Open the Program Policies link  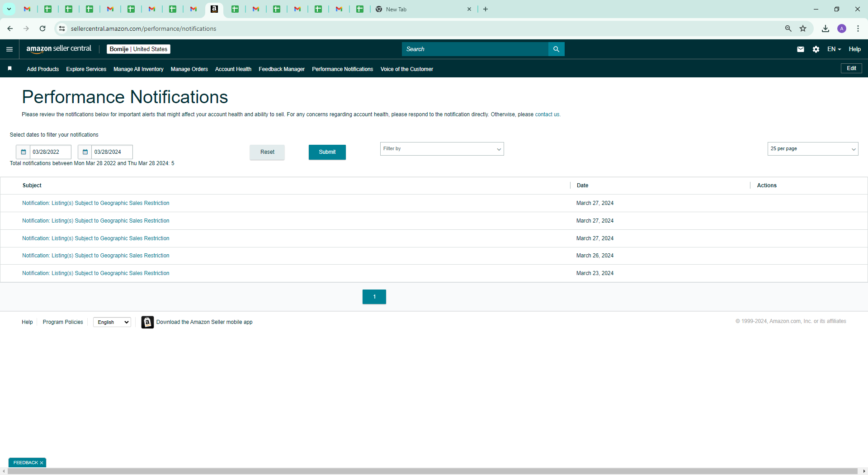point(63,322)
